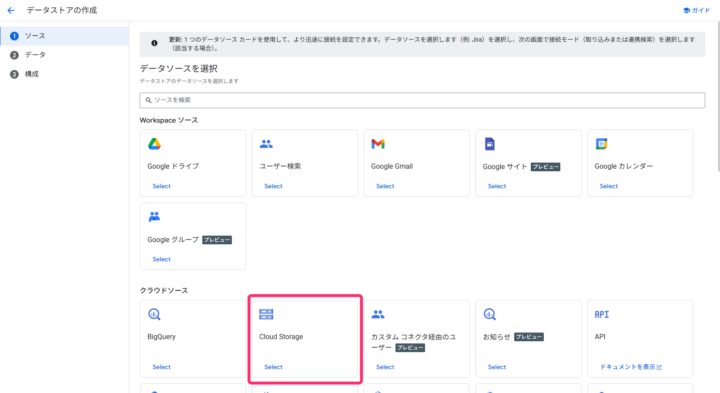The image size is (720, 393).
Task: Click Select under カスタム コネクタ経由のユーザー
Action: coord(385,367)
